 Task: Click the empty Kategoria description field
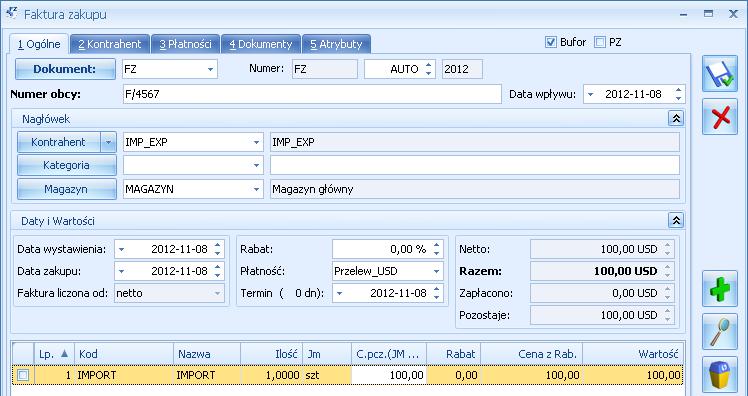click(475, 165)
